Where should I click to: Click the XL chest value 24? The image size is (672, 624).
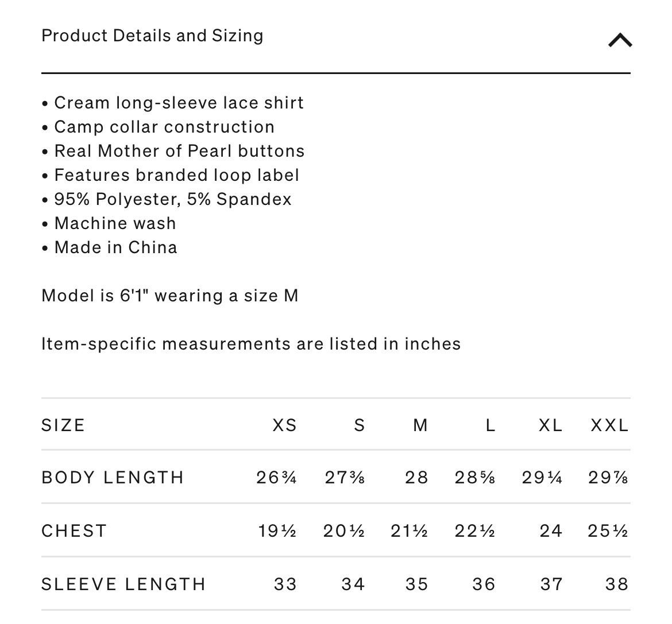pyautogui.click(x=551, y=531)
